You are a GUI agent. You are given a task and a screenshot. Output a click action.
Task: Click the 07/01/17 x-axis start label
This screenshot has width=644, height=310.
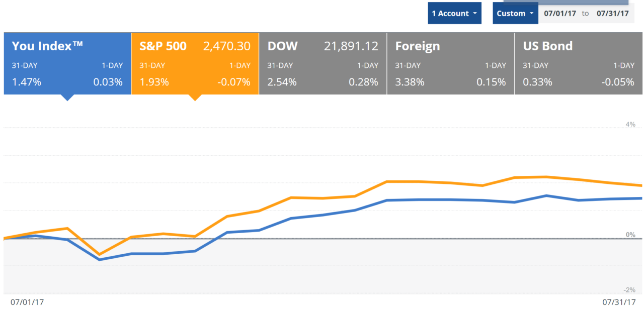click(x=27, y=302)
